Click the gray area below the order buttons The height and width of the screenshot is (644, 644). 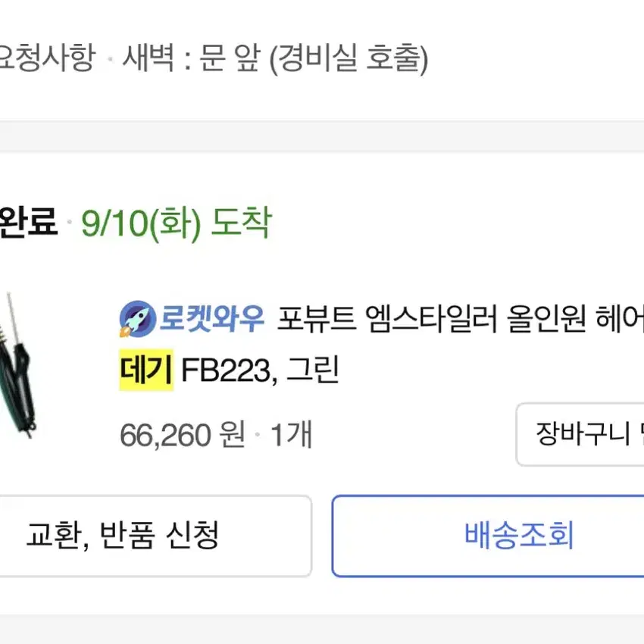322,629
